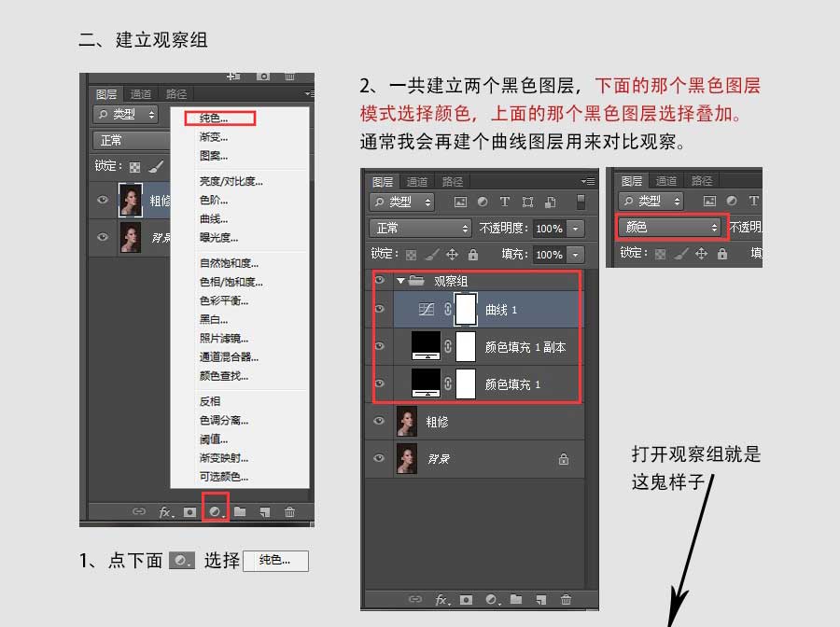Open the 颜色 blend mode dropdown
This screenshot has width=840, height=627.
[670, 227]
